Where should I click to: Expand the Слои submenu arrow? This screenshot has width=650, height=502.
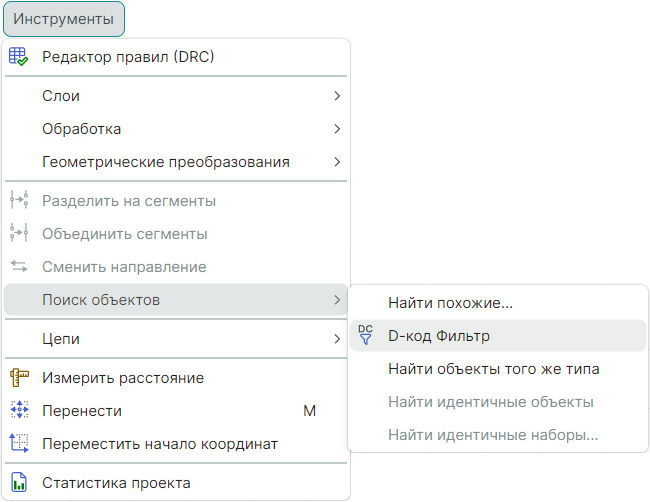(x=337, y=96)
